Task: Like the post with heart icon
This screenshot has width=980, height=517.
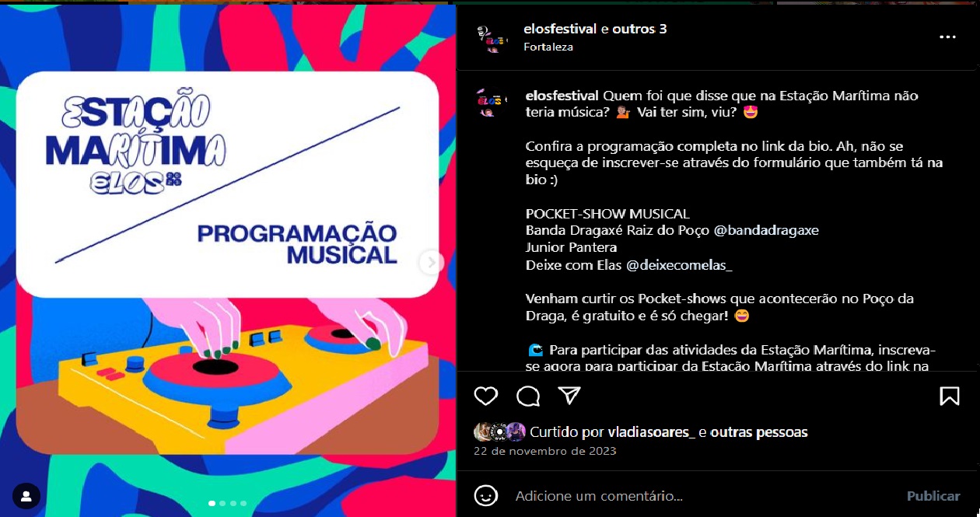Action: (486, 396)
